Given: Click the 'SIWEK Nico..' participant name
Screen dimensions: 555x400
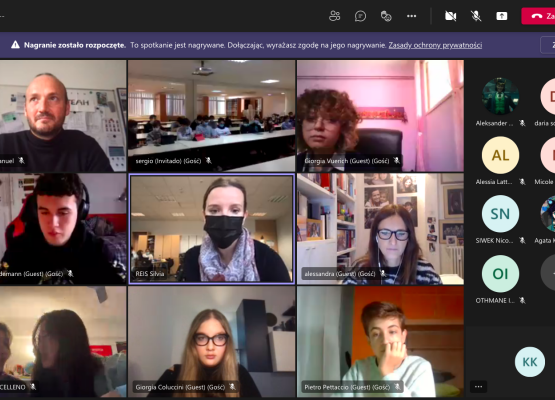Looking at the screenshot, I should point(494,240).
